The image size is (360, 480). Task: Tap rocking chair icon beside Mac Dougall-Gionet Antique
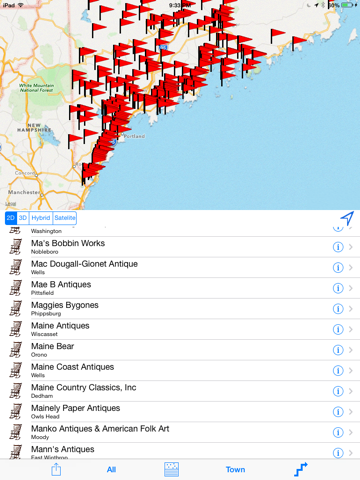[x=16, y=268]
